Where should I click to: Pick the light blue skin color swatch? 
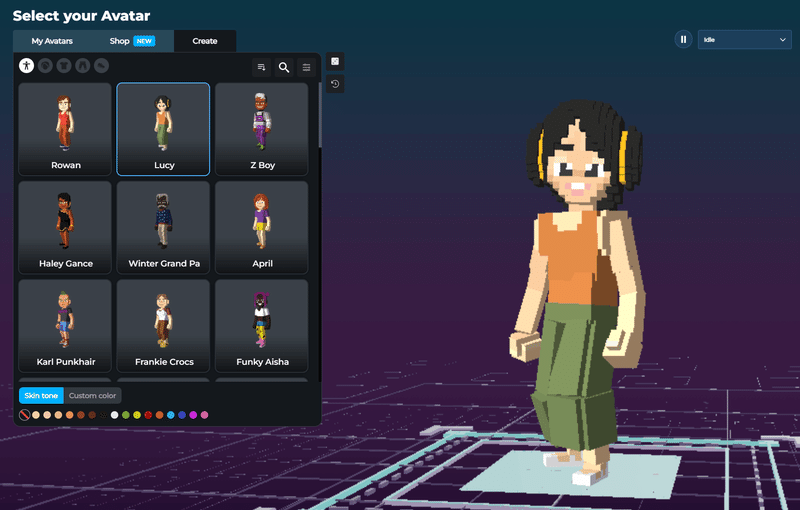(170, 415)
